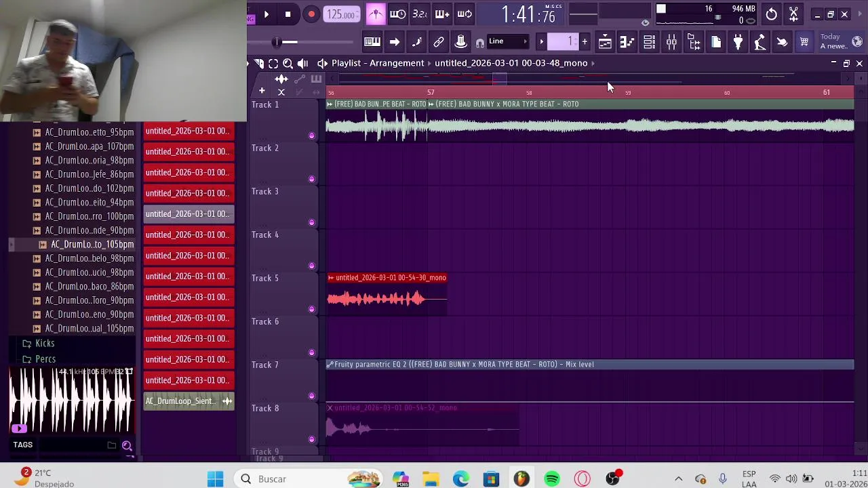Click the sample waveform preview
Image resolution: width=868 pixels, height=488 pixels.
point(73,400)
